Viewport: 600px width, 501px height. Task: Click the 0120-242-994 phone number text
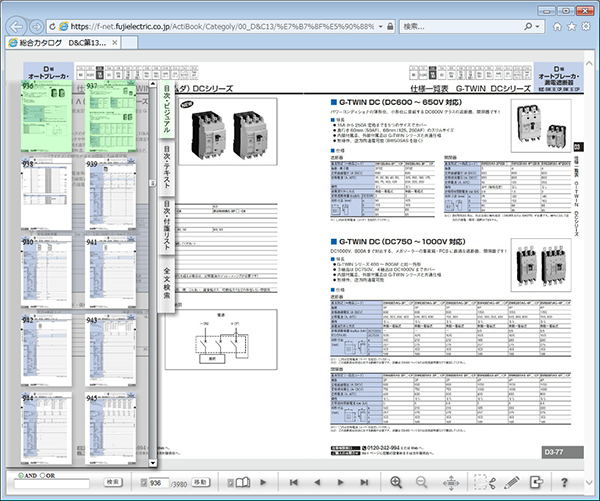(x=383, y=447)
